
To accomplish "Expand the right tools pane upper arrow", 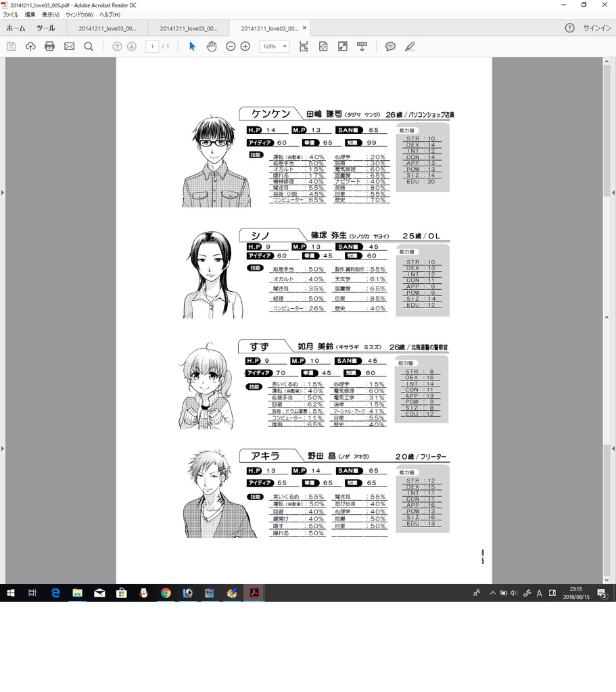I will (613, 193).
